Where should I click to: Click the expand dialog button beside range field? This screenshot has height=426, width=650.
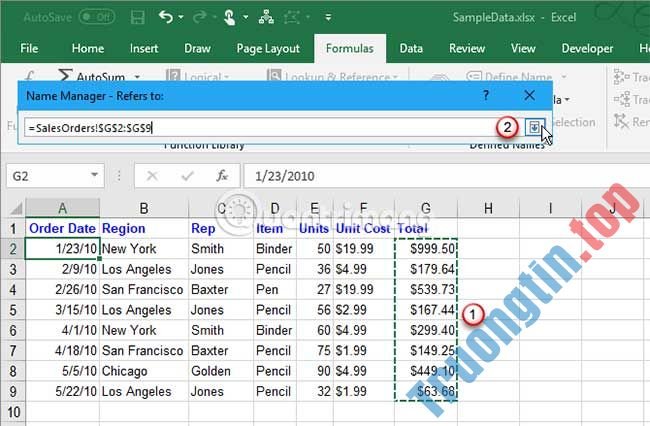point(534,127)
